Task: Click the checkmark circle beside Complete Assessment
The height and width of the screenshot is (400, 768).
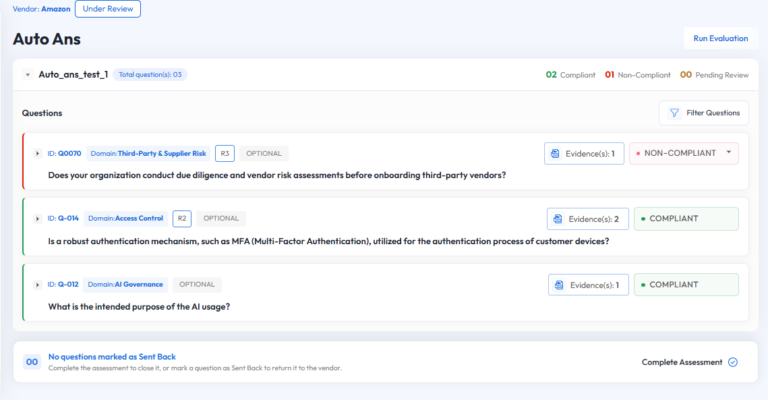Action: click(x=733, y=362)
